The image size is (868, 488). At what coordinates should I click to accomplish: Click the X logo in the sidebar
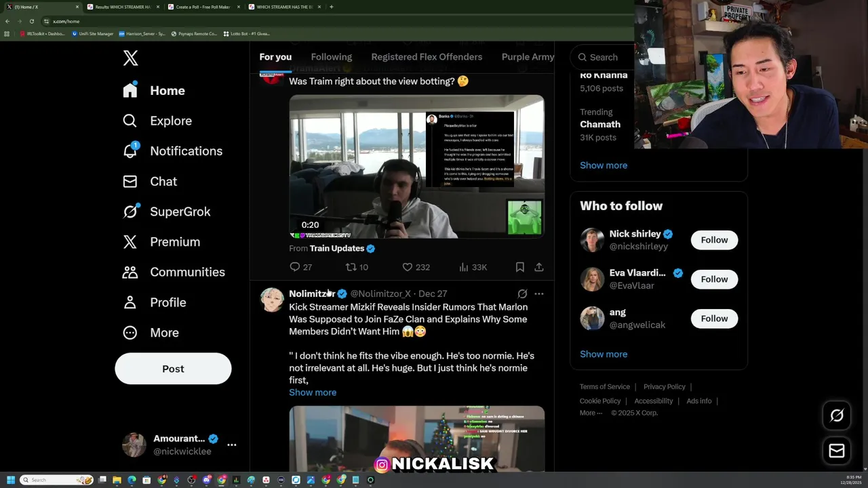(131, 58)
